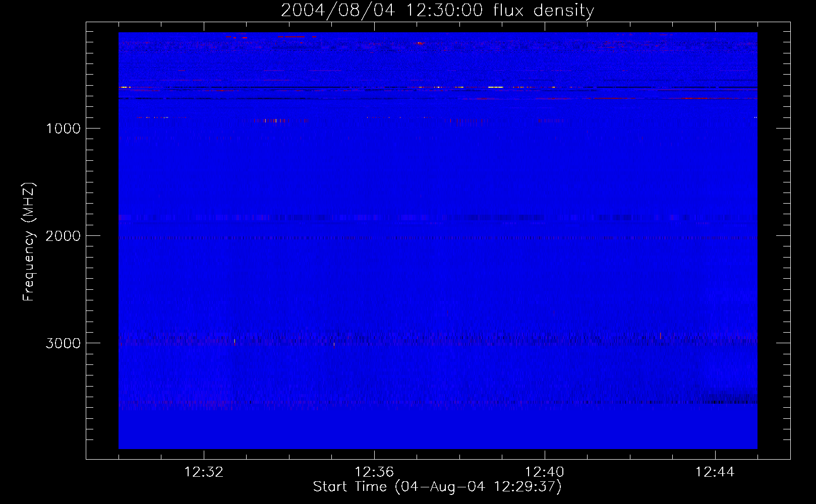The height and width of the screenshot is (504, 816).
Task: Click the 12:40 time tick label
Action: [545, 472]
